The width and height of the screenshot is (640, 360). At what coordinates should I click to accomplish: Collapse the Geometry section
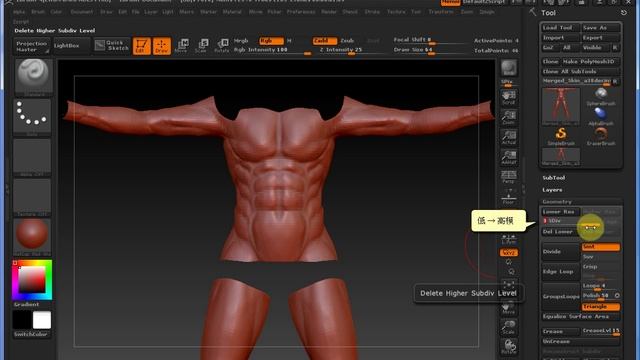pos(557,202)
